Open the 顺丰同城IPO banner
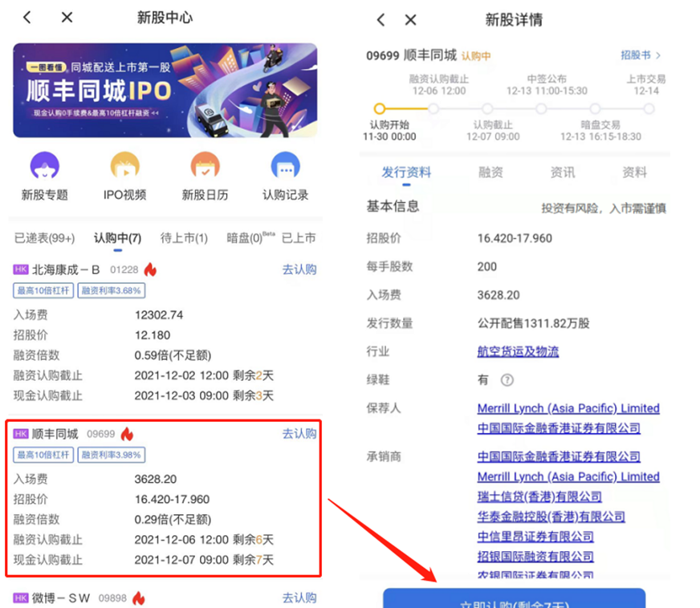The width and height of the screenshot is (700, 608). point(165,90)
